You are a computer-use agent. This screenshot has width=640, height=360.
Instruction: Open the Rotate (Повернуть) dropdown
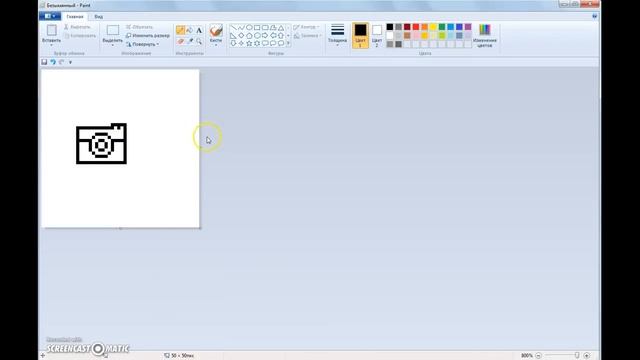coord(143,44)
